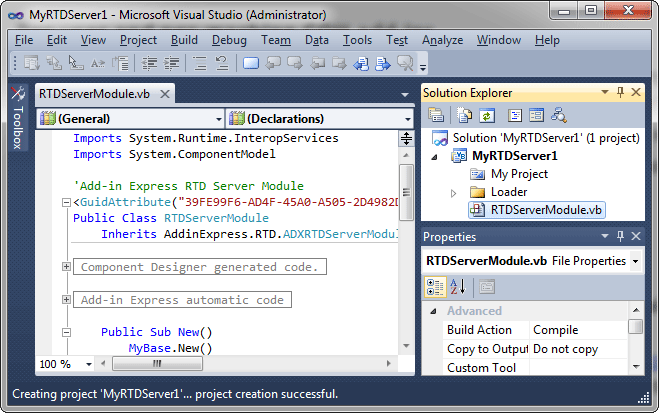Click Display Object Member List toolbar icon
659x413 pixels.
point(32,63)
